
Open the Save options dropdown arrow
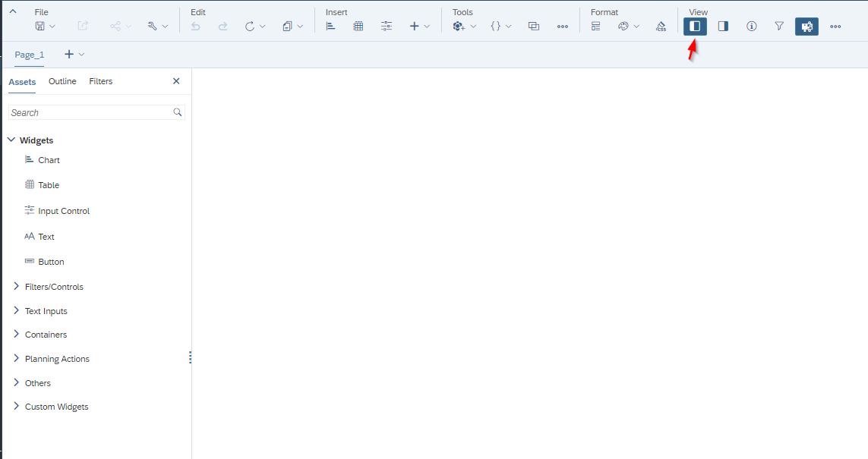[52, 27]
